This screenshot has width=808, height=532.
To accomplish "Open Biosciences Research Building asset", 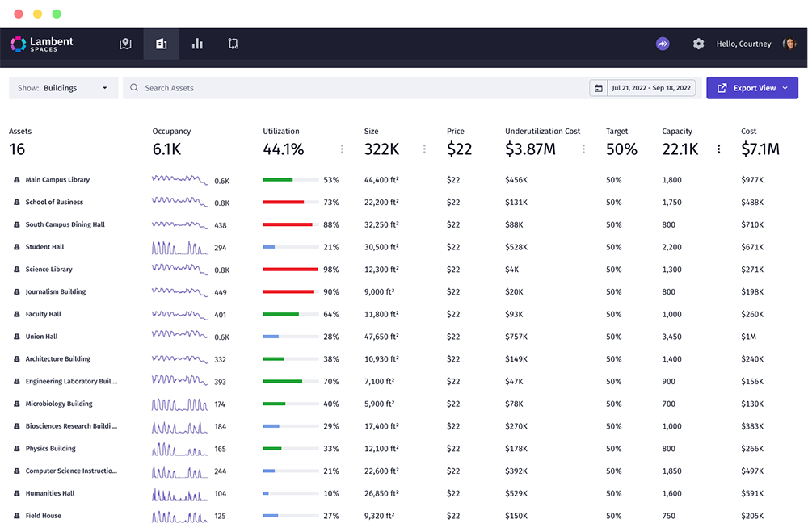I will point(71,426).
